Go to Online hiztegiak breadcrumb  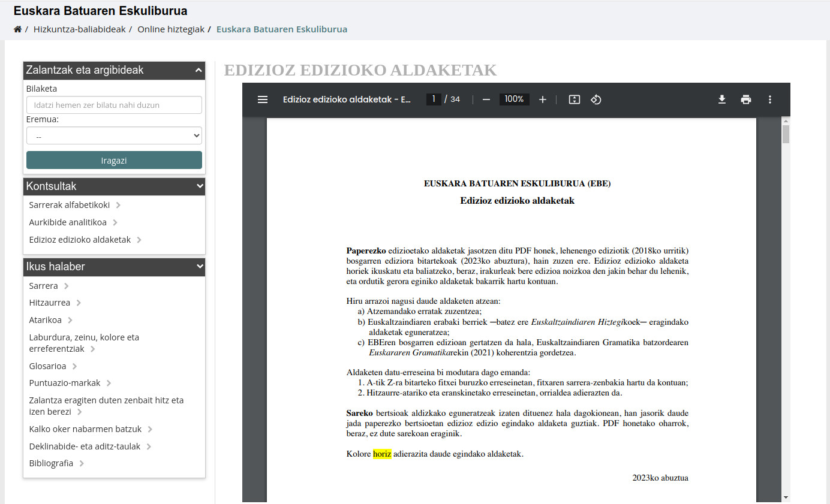click(171, 29)
